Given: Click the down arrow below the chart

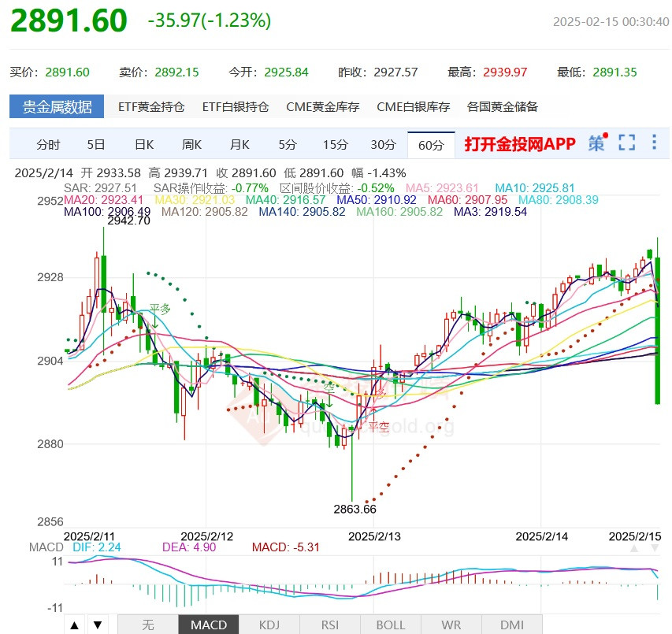Looking at the screenshot, I should click(98, 625).
